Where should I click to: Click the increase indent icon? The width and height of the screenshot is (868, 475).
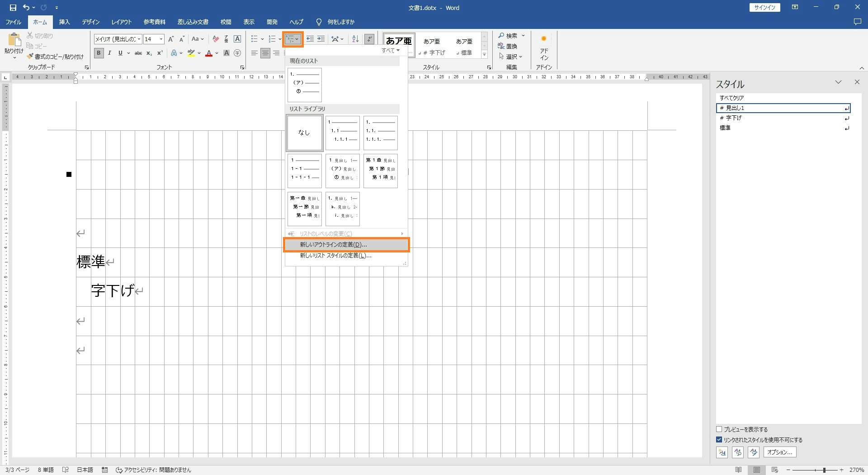coord(321,39)
